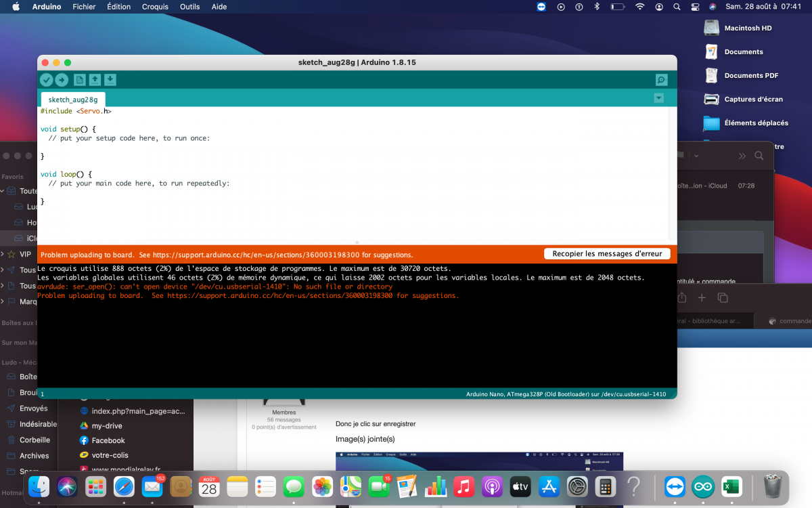The width and height of the screenshot is (812, 508).
Task: Open Calculator from the Dock
Action: [x=605, y=486]
